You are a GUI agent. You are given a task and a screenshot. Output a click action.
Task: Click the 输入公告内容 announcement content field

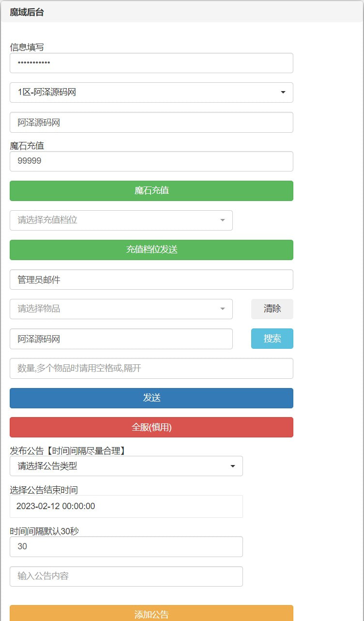(126, 576)
